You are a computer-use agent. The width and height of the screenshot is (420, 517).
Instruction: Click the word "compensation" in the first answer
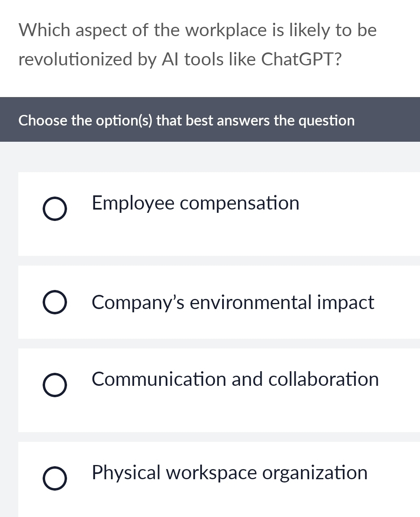point(239,203)
